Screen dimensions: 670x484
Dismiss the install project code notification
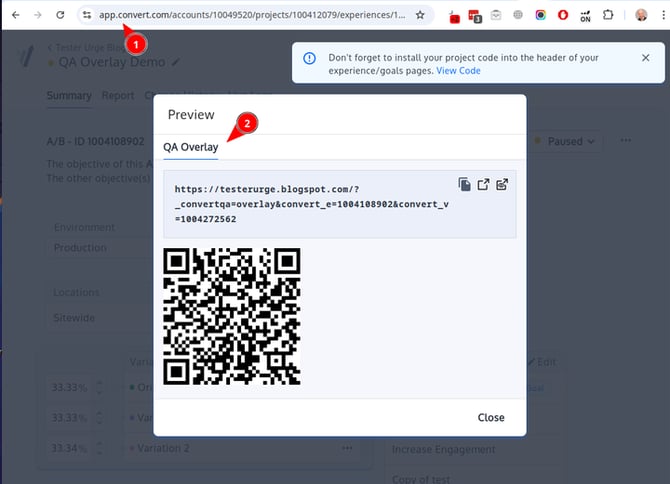coord(645,58)
